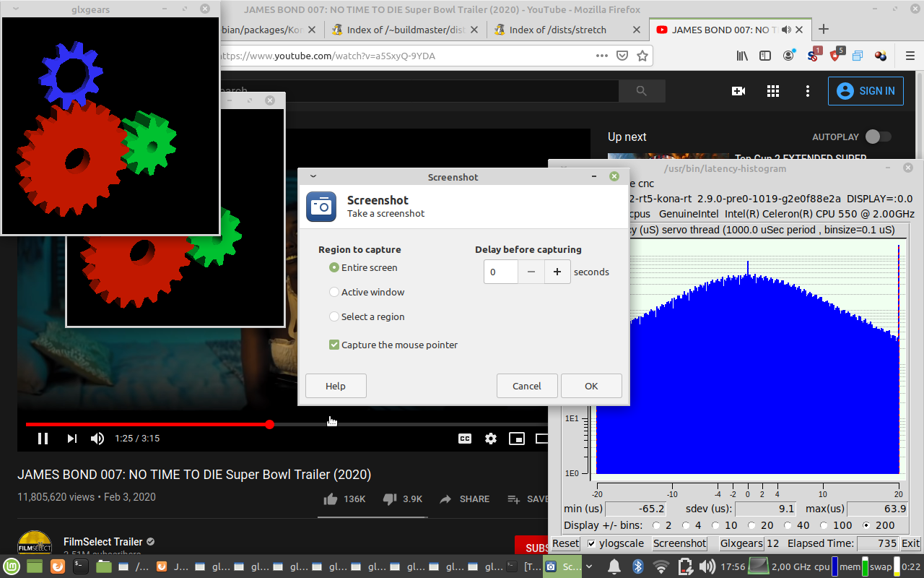This screenshot has height=578, width=924.
Task: Show Firefox sidebars icon
Action: [x=765, y=56]
